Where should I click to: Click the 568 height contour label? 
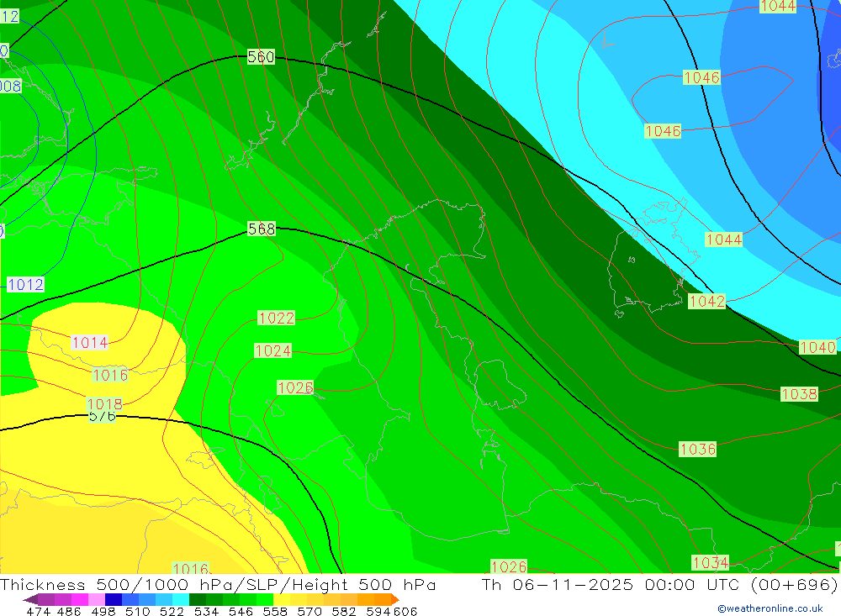[262, 229]
